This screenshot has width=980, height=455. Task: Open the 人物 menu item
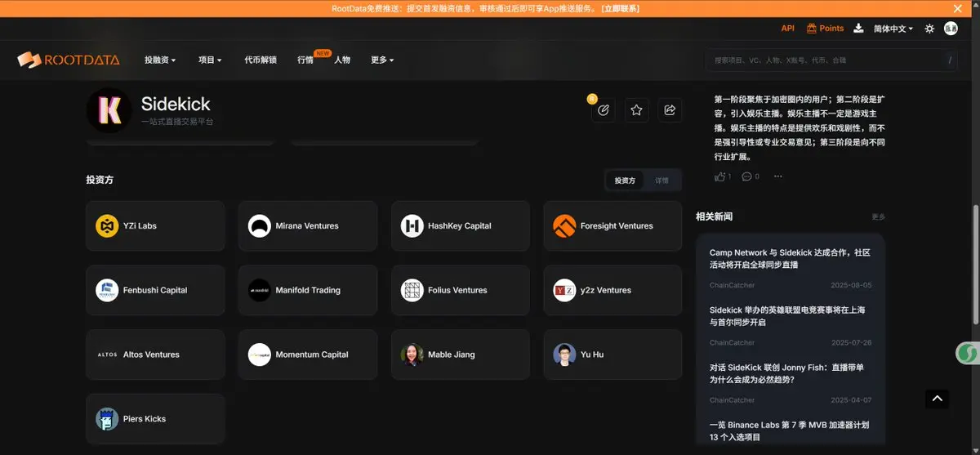[342, 60]
